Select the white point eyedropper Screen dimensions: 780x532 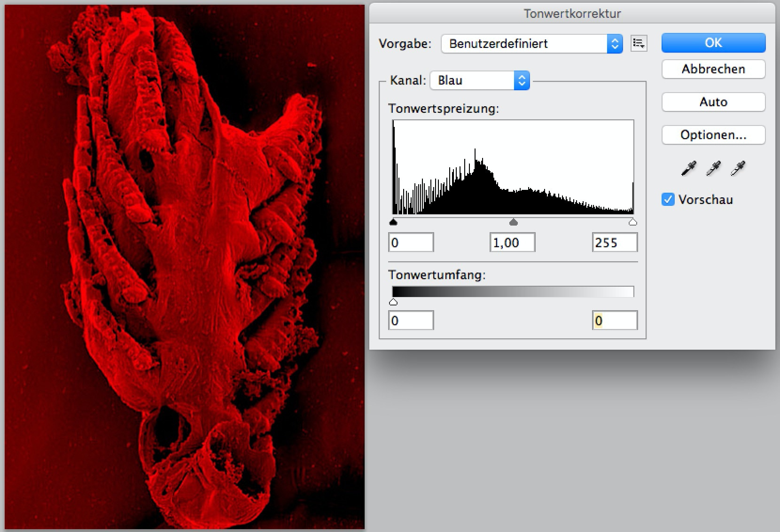[x=738, y=168]
